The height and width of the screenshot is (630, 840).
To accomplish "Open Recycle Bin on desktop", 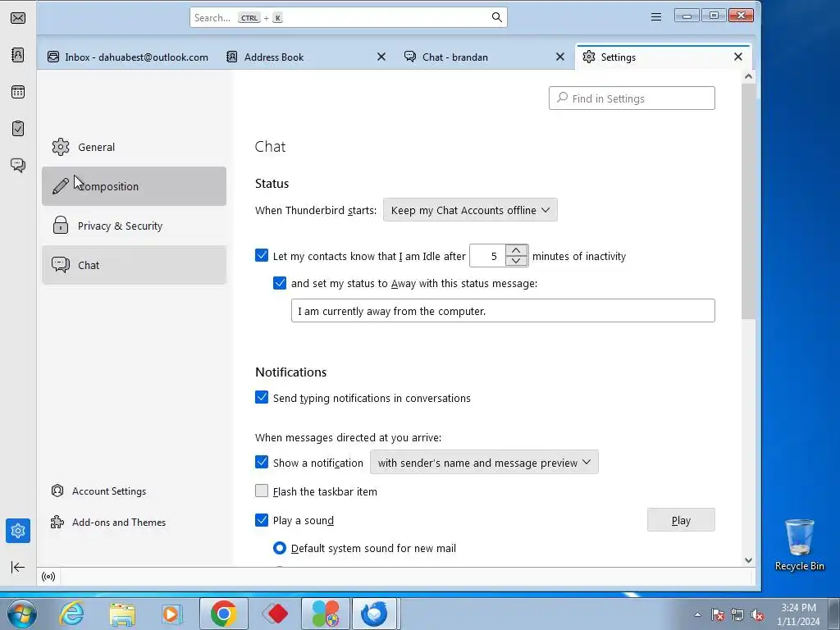I will pyautogui.click(x=799, y=545).
